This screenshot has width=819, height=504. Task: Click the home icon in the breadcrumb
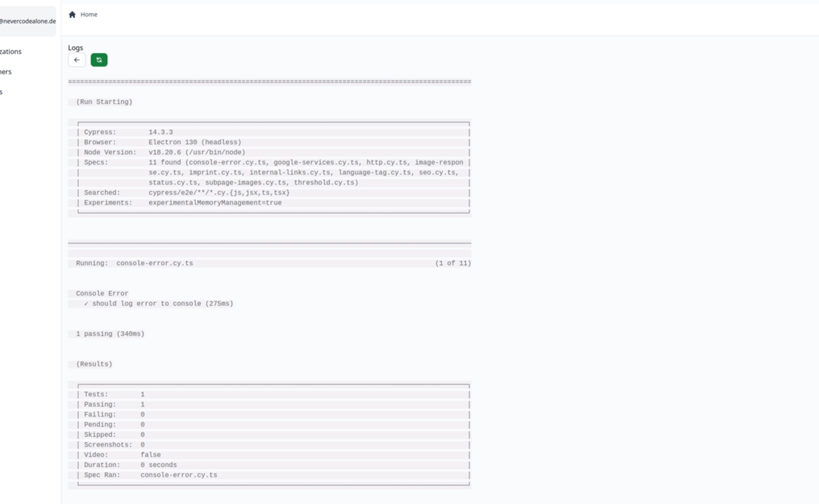[x=72, y=14]
